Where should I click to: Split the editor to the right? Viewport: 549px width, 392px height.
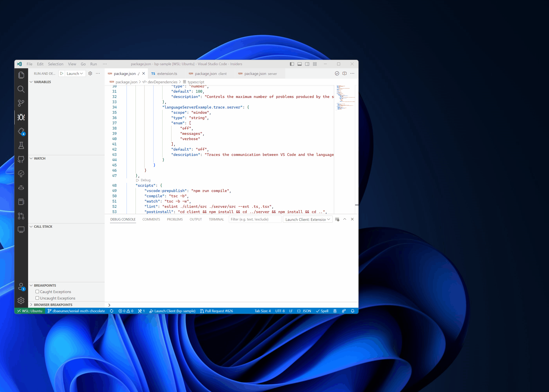tap(344, 73)
